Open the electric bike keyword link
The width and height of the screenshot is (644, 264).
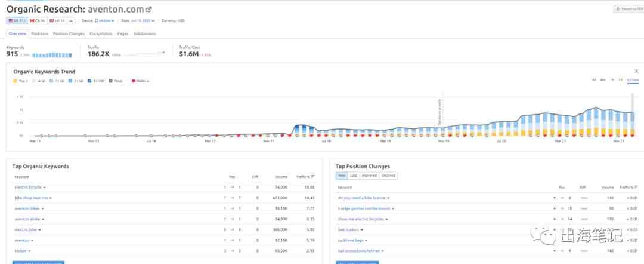point(26,230)
